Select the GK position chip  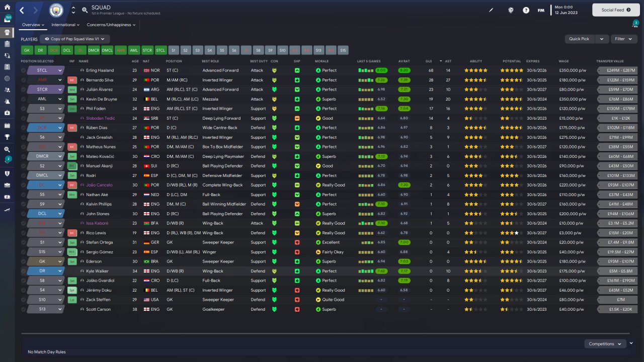point(27,50)
